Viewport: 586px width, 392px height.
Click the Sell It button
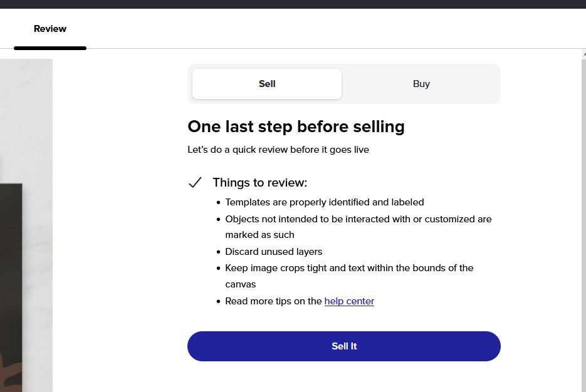[x=344, y=346]
